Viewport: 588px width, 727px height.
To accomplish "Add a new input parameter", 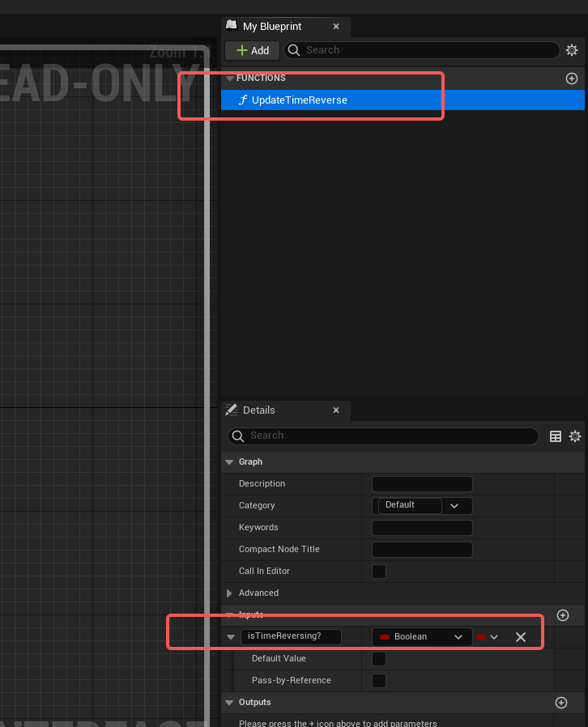I will point(563,615).
